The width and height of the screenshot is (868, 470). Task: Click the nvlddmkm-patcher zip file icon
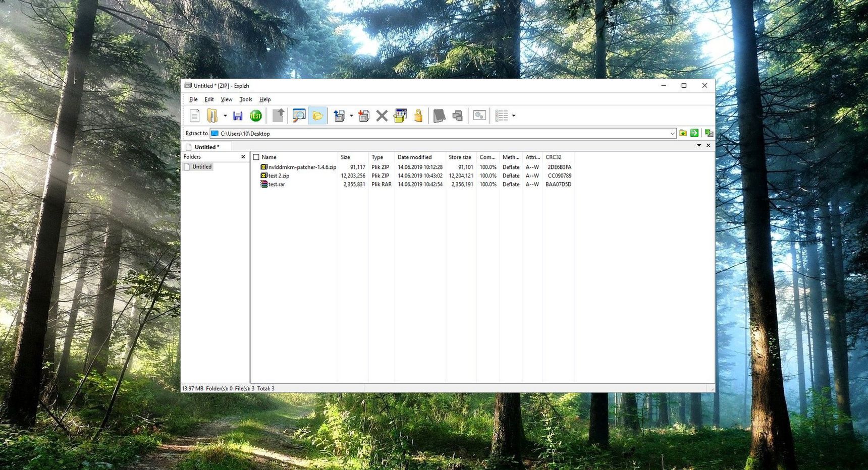[264, 167]
